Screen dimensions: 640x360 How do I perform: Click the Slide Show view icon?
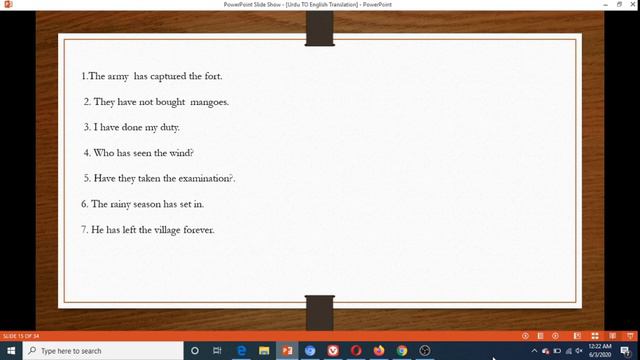[x=630, y=336]
